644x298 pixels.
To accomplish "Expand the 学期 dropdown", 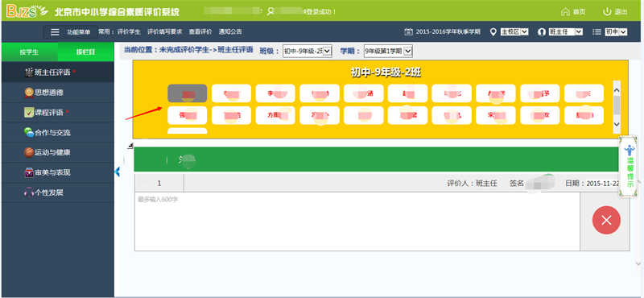I will tap(388, 52).
